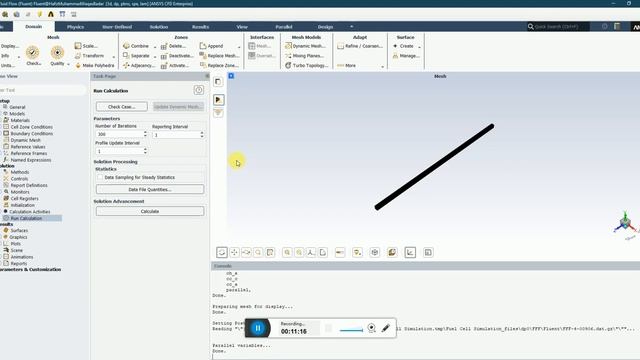Image resolution: width=640 pixels, height=360 pixels.
Task: Click Make Polyhedra
Action: [95, 65]
